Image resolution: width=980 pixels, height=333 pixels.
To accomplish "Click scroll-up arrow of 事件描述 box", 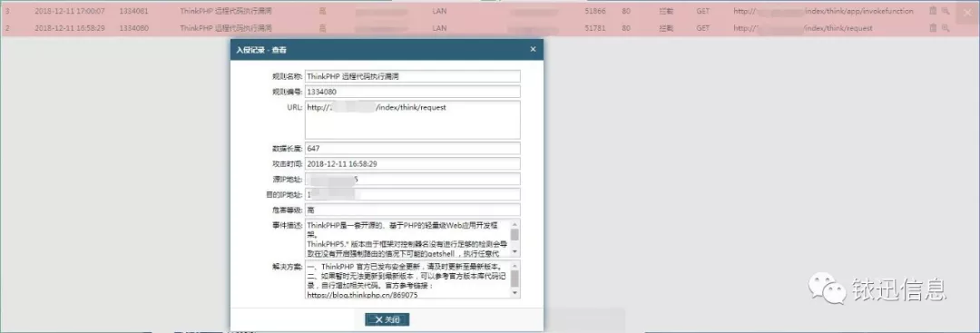I will point(515,223).
